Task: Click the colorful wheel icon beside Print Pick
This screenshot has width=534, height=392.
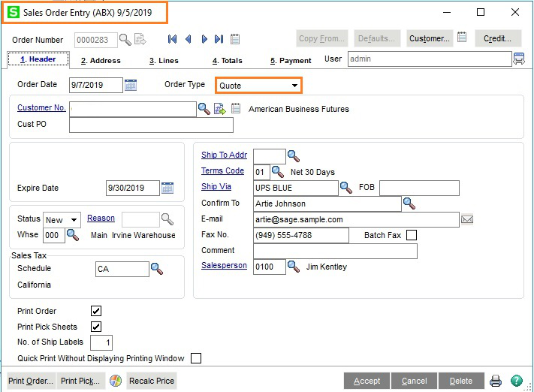Action: pyautogui.click(x=116, y=381)
